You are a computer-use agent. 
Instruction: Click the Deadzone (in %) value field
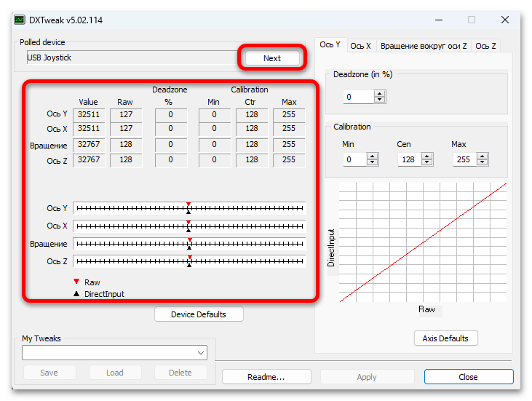pos(359,97)
